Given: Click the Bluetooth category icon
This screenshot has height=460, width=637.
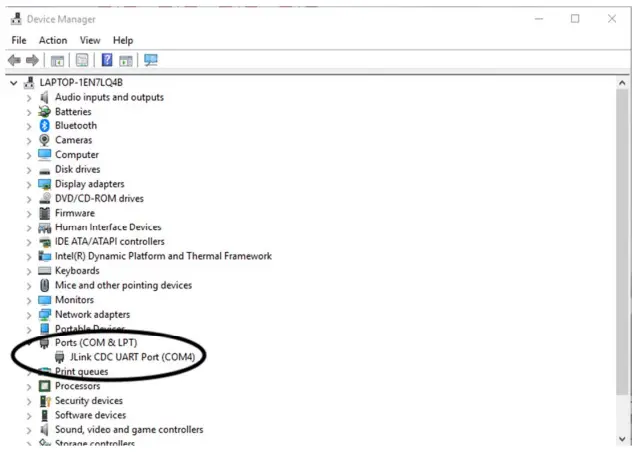Looking at the screenshot, I should pyautogui.click(x=44, y=126).
